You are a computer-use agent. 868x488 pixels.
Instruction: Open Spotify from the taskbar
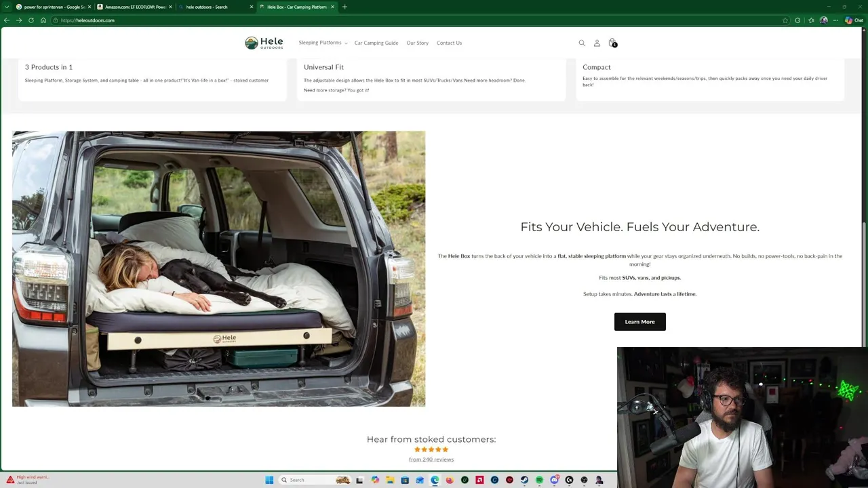(539, 480)
